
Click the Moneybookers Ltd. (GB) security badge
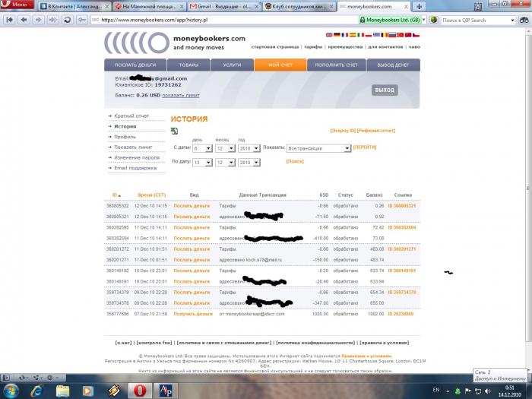(x=389, y=20)
